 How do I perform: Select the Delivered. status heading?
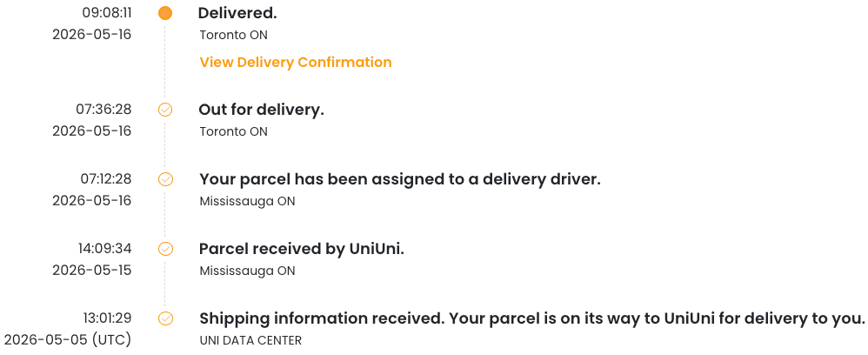coord(237,13)
